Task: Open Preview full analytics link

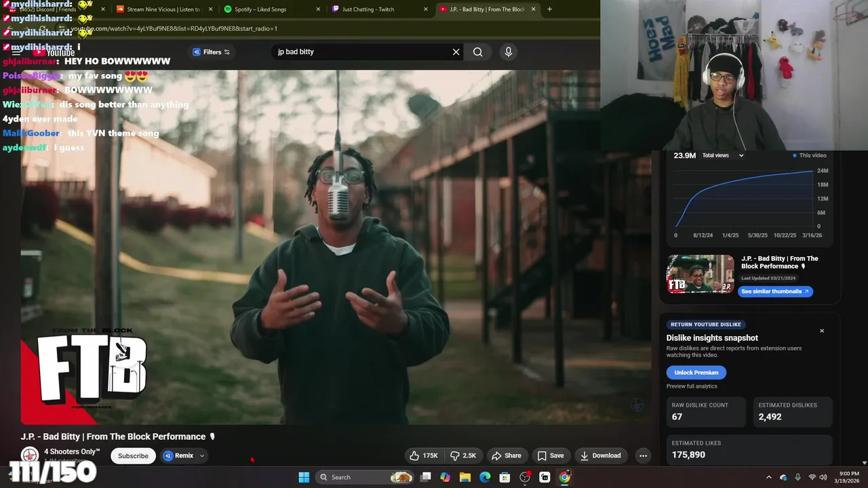Action: 691,386
